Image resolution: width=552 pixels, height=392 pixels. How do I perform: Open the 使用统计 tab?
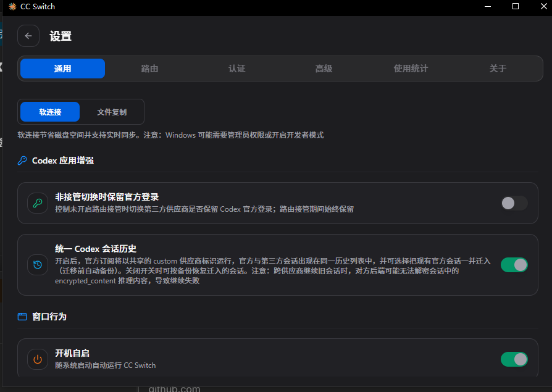(411, 69)
